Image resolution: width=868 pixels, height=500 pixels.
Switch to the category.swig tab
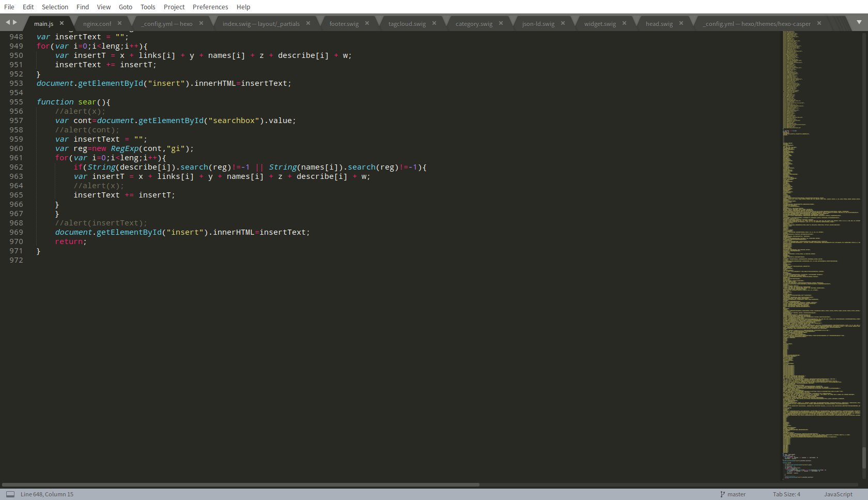(474, 24)
